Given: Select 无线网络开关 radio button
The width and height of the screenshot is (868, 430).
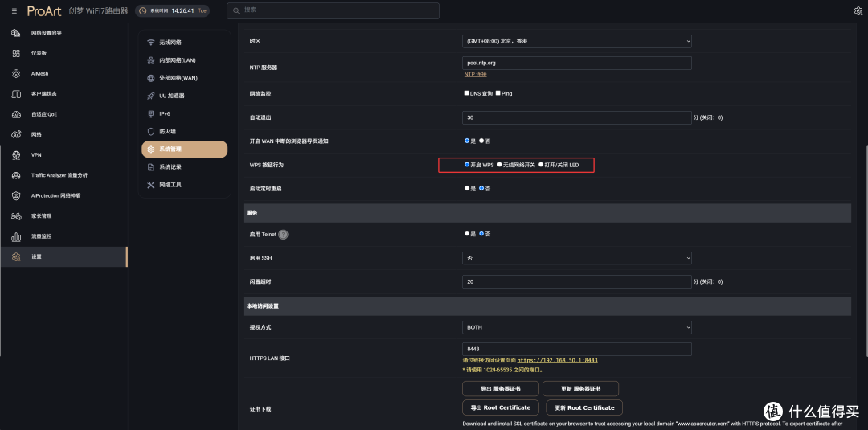Looking at the screenshot, I should point(499,164).
